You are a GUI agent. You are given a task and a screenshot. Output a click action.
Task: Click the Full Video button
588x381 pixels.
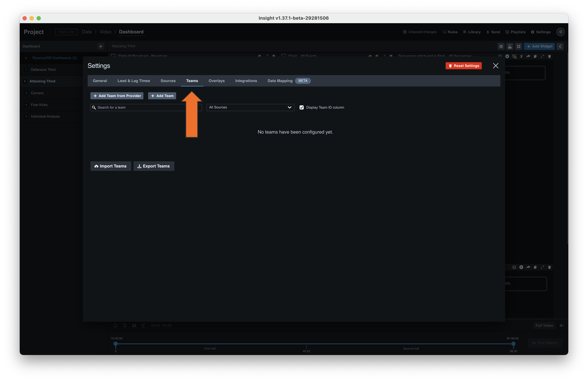tap(544, 325)
